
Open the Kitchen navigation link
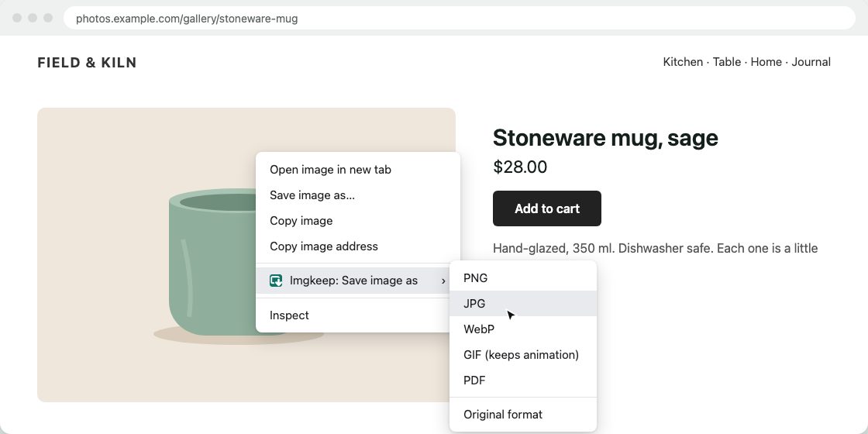(x=683, y=62)
